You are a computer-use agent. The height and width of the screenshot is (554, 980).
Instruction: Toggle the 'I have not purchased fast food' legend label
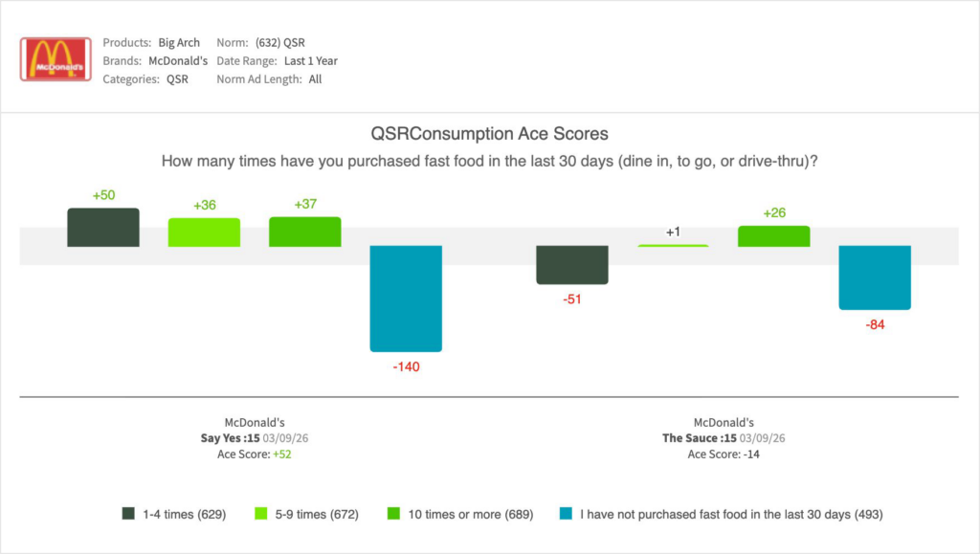[x=730, y=514]
